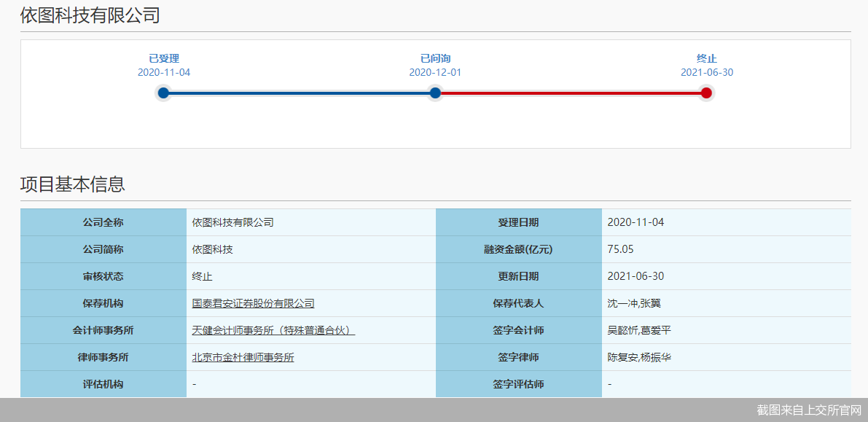Select the date 2020-12-01 under 已问询
The height and width of the screenshot is (422, 868).
[435, 73]
